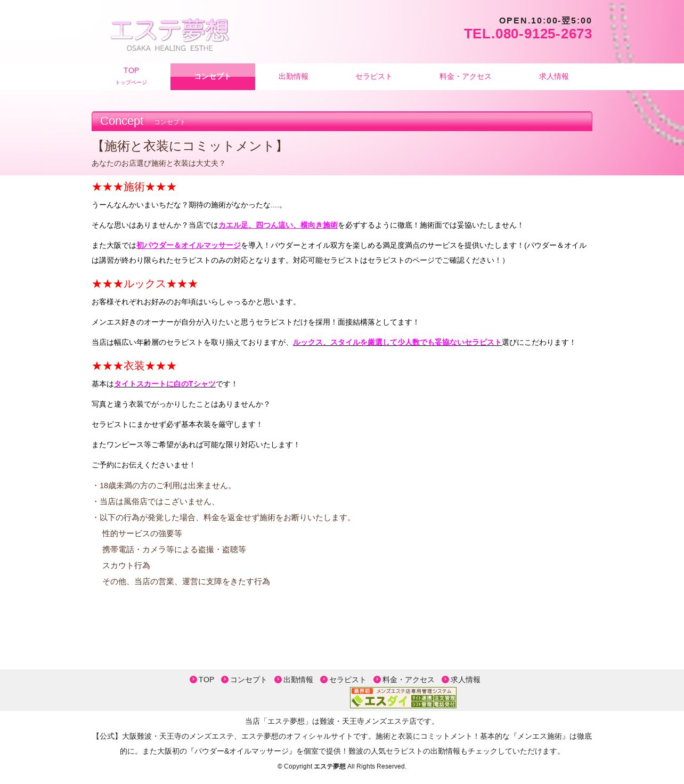Click the 携帯電話・カメラ等による盗撮・盗聴等 line
The image size is (684, 784).
174,549
